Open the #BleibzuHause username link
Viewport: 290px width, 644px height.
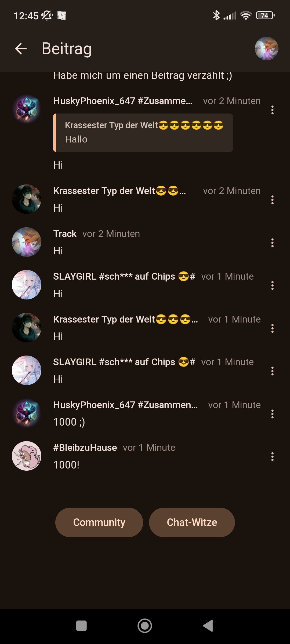pos(85,448)
